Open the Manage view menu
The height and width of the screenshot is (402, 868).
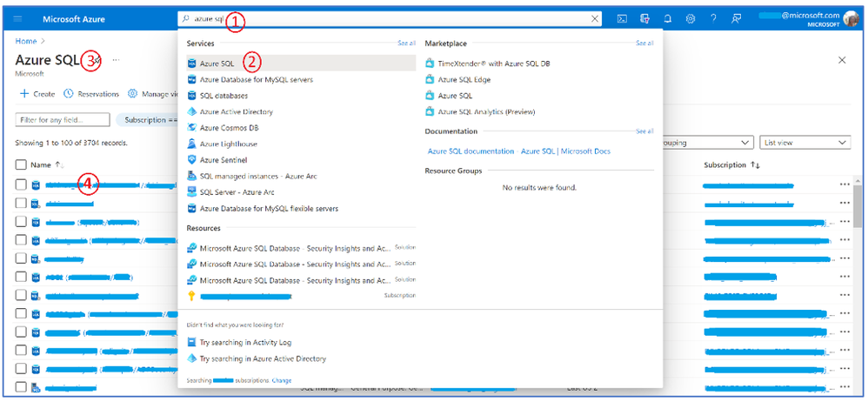coord(152,94)
